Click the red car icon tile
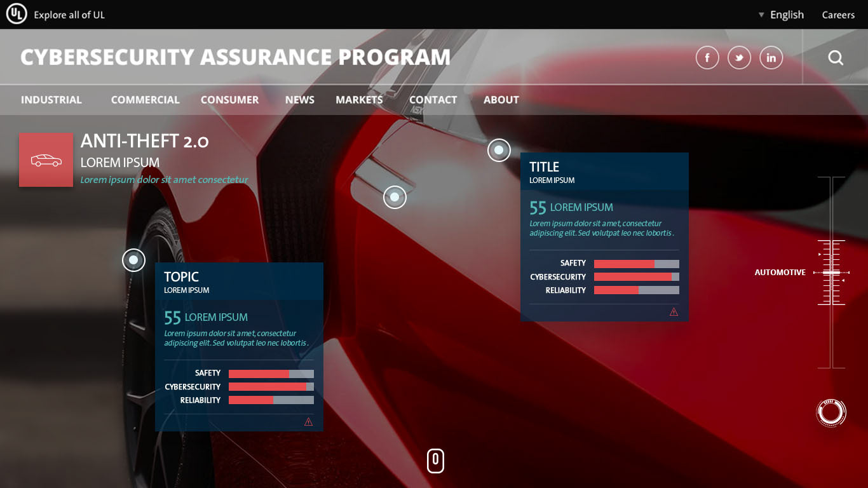The image size is (868, 488). click(46, 160)
